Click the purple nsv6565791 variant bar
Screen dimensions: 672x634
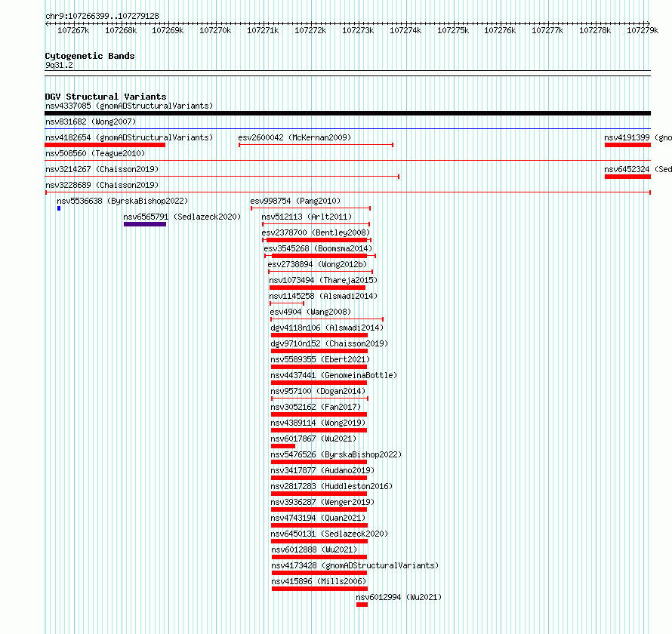click(145, 224)
